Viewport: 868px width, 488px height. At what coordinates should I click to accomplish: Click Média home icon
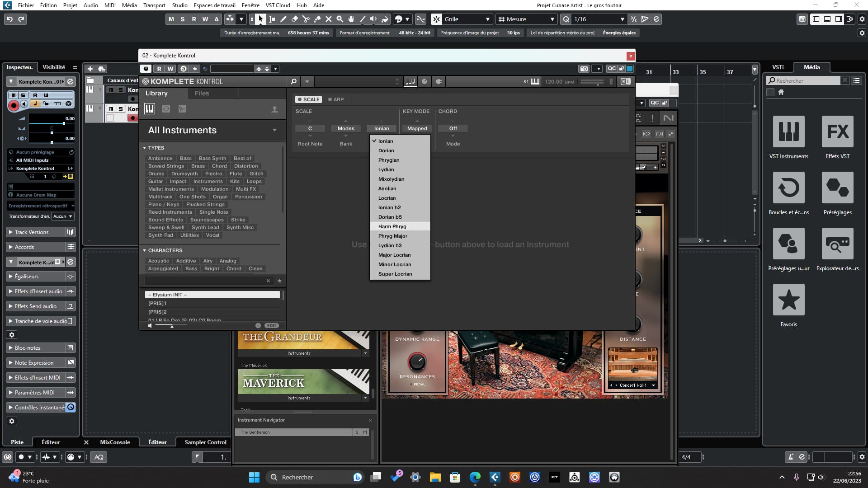pos(781,92)
